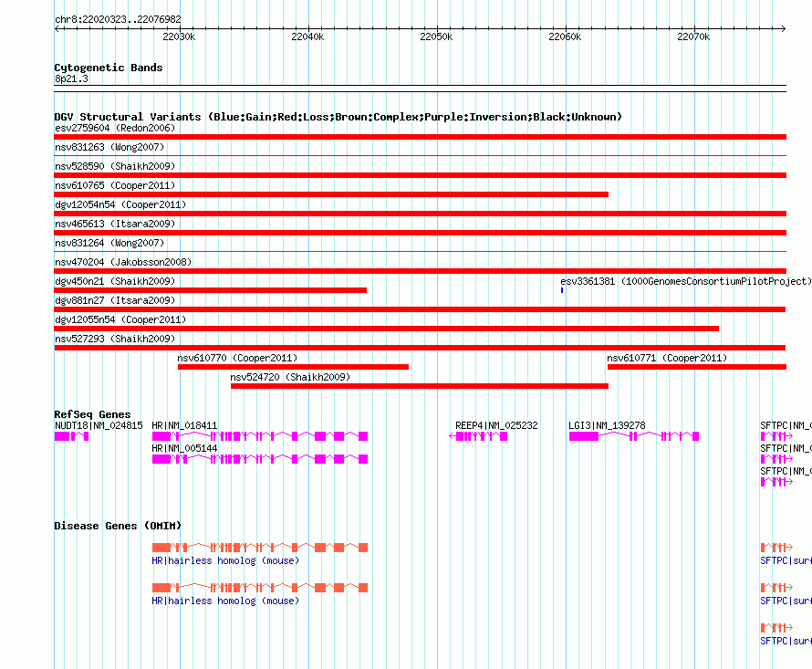Click the chr8:22020323..22076982 coordinates text

[x=118, y=19]
